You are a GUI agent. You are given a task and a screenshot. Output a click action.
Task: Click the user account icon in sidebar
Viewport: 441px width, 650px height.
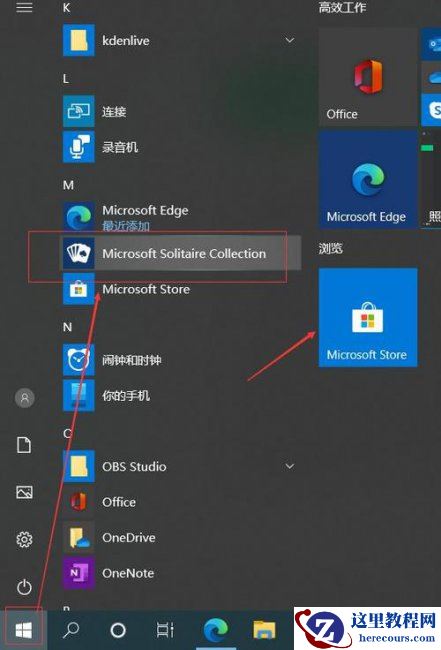(24, 398)
